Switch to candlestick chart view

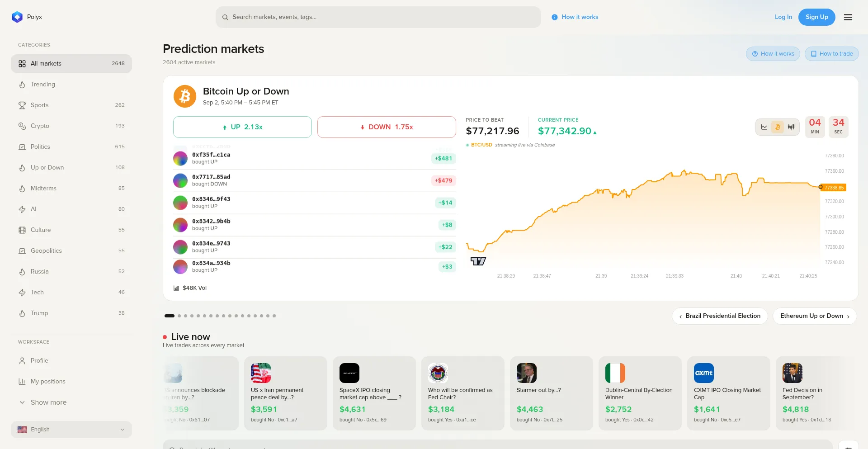pos(791,127)
